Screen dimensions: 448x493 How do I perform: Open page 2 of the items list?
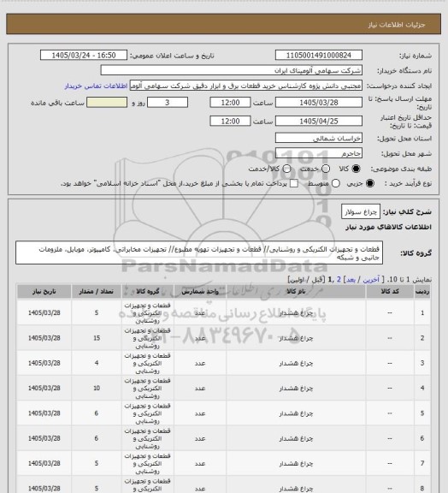coord(339,280)
